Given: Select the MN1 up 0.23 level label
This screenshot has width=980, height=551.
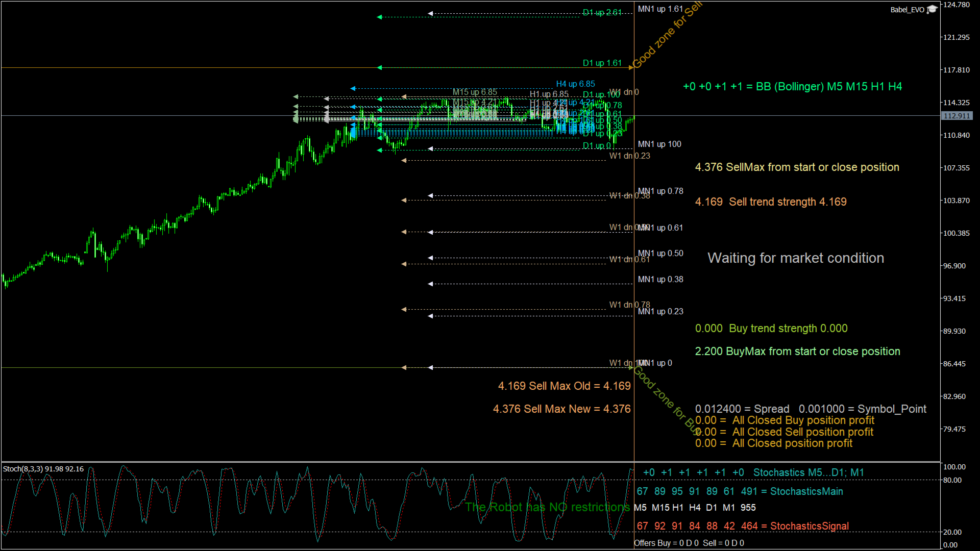Looking at the screenshot, I should pos(660,312).
